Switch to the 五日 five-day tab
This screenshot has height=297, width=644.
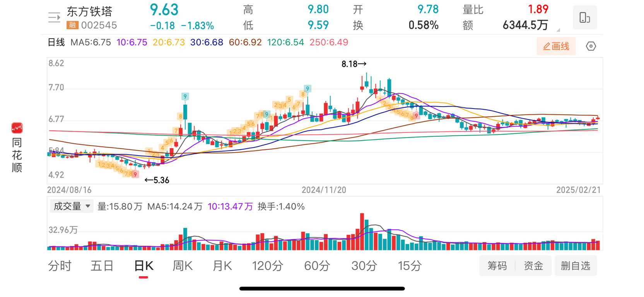tap(102, 266)
